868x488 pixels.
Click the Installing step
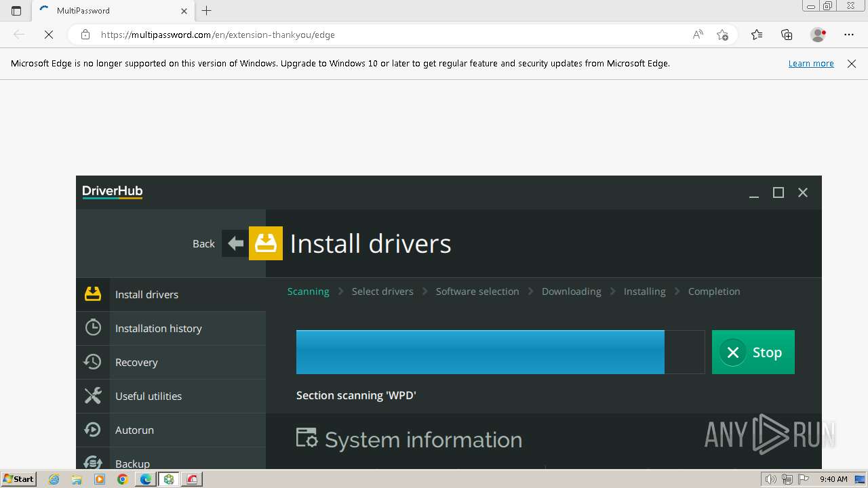pos(644,291)
